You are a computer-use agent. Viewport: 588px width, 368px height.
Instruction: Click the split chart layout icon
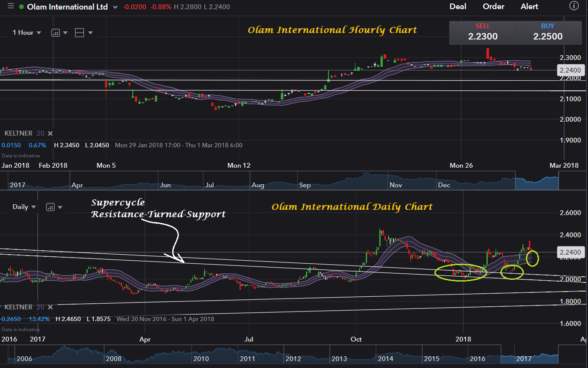click(x=79, y=33)
